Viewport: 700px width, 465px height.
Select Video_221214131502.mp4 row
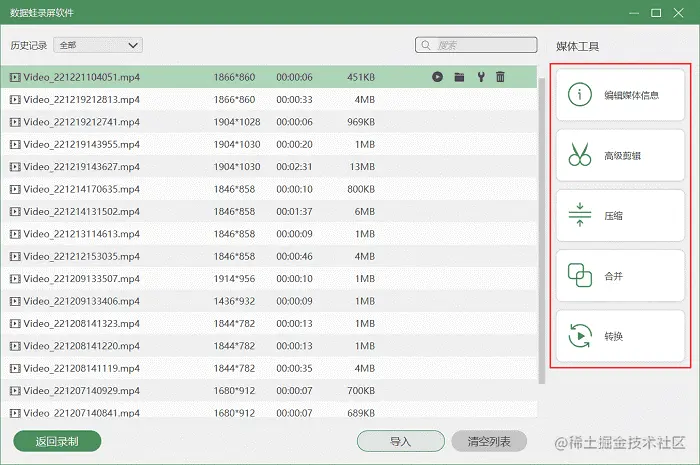(269, 212)
